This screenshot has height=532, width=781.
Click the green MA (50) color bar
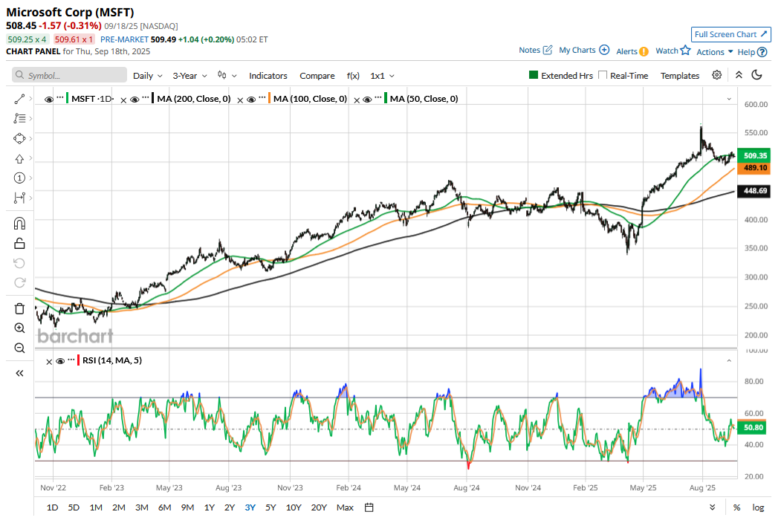386,98
